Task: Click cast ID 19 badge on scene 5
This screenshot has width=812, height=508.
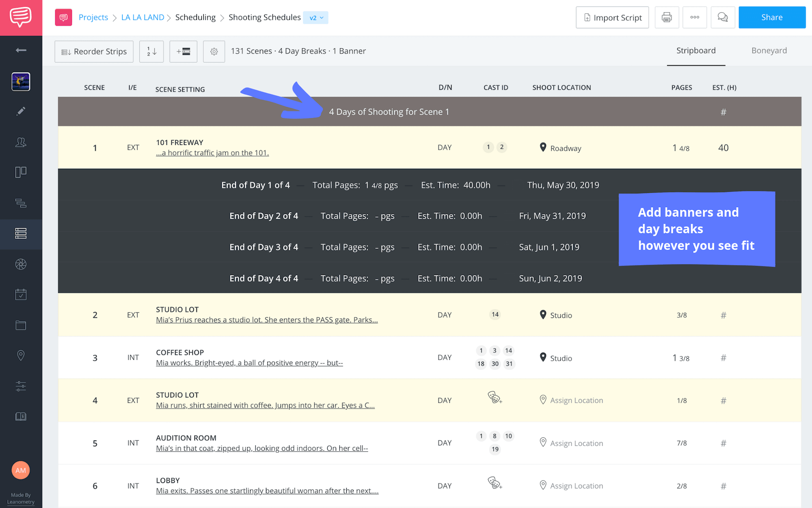Action: 495,449
